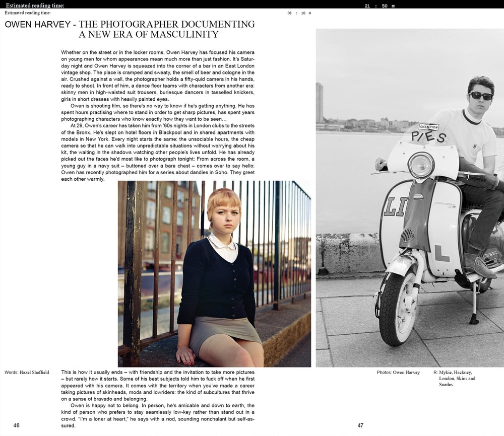Viewport: 504px width, 436px height.
Task: Click the tall tower building in the background
Action: 320,103
